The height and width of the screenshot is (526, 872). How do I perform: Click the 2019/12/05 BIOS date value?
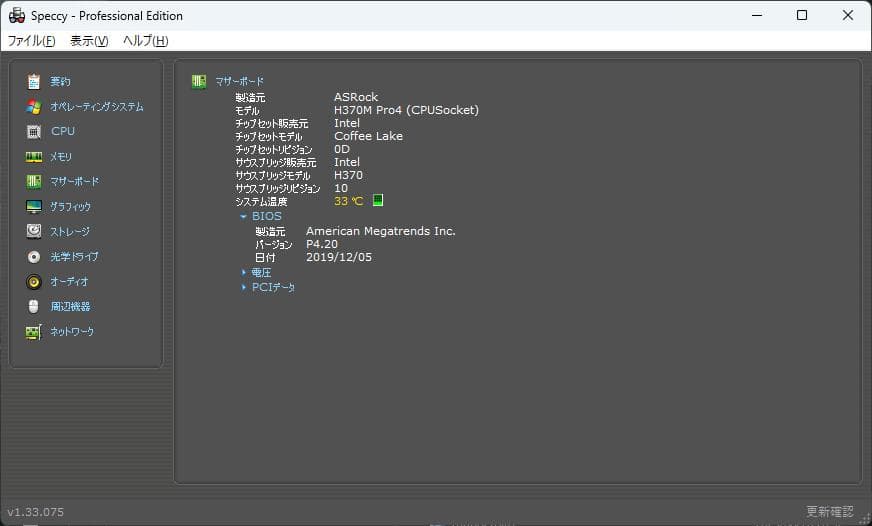pyautogui.click(x=339, y=257)
